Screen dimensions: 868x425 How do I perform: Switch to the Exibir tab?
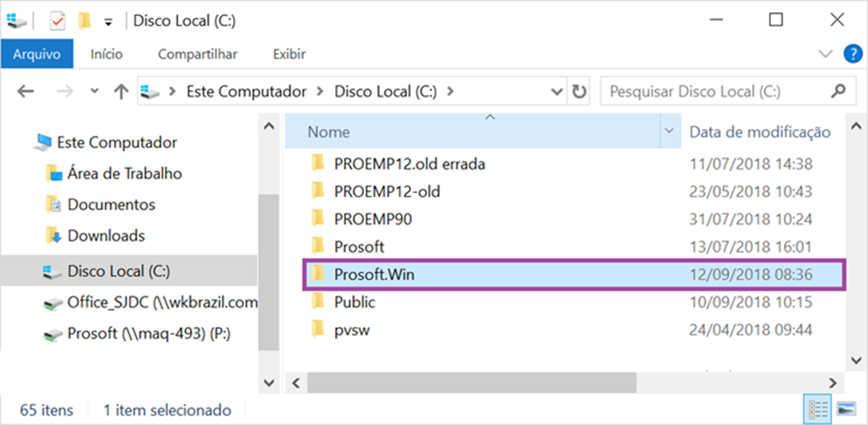(289, 54)
